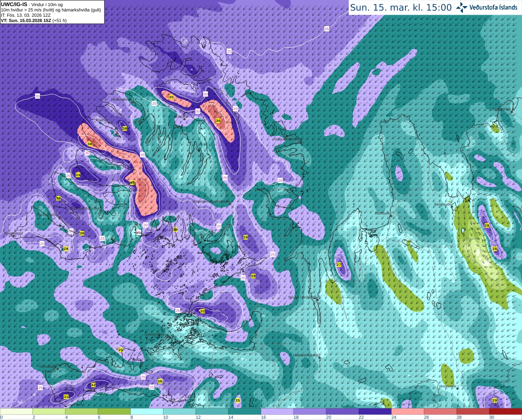Click the 6–8 m/s olive green legend swatch
The height and width of the screenshot is (420, 522).
coord(114,411)
